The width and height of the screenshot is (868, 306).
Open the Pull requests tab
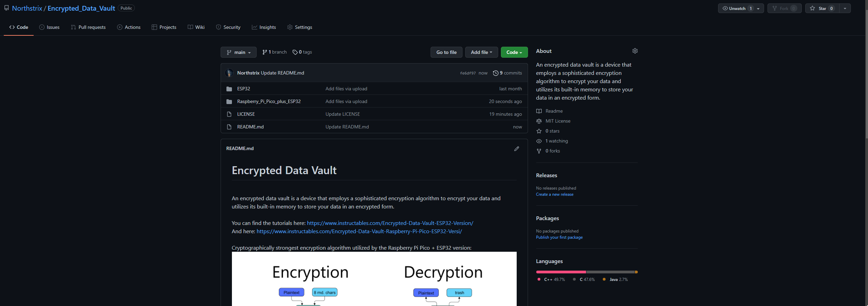coord(88,27)
